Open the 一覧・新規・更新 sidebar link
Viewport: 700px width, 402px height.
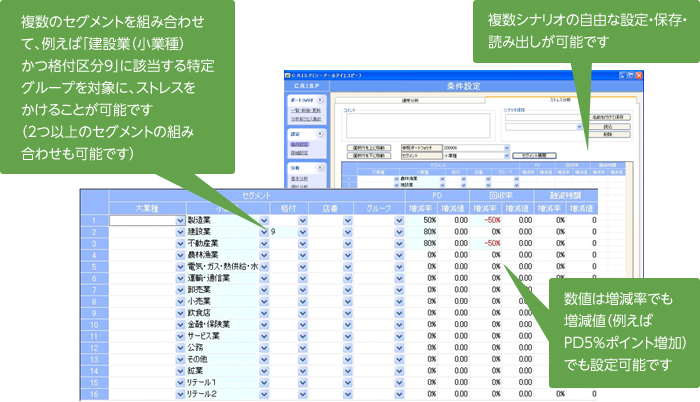(x=300, y=110)
